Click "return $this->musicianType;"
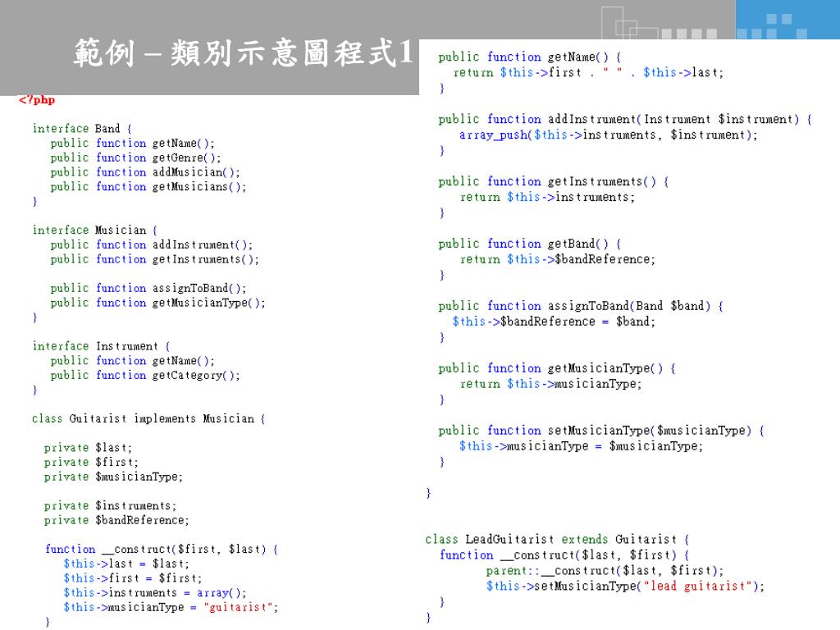Image resolution: width=840 pixels, height=630 pixels. [x=550, y=384]
